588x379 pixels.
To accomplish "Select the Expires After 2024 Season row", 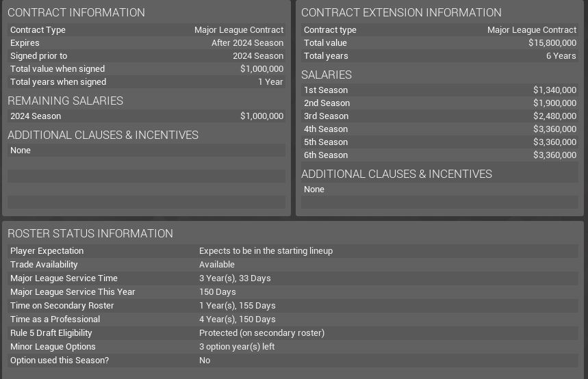I will pos(146,42).
